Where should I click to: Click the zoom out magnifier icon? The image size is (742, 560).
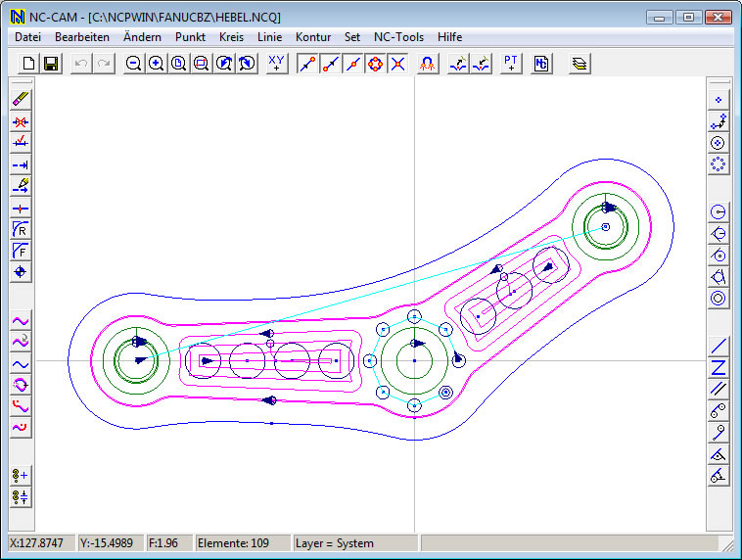(133, 64)
